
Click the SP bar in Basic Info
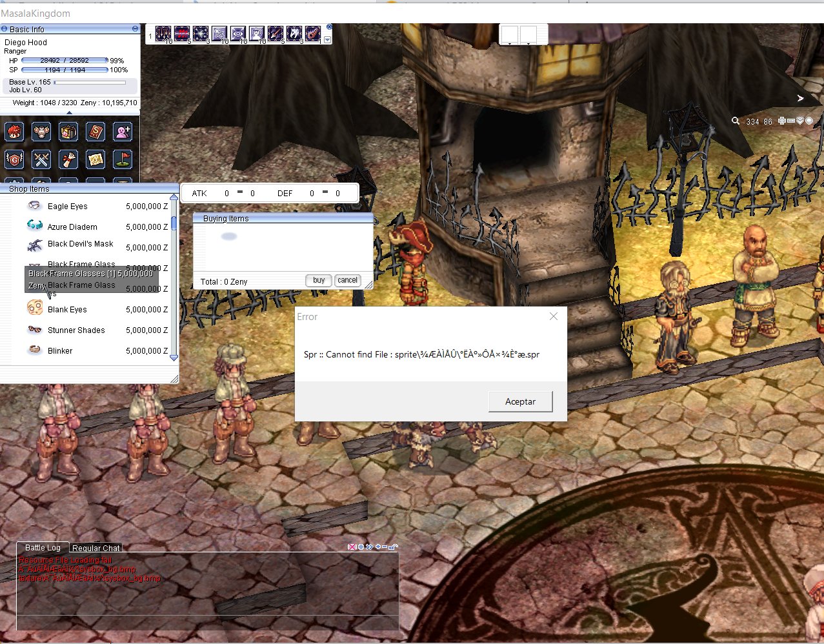65,70
